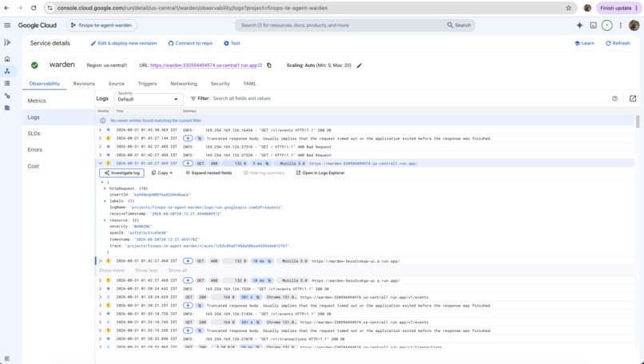
Task: Select Cost in Observability sidebar
Action: (58, 166)
